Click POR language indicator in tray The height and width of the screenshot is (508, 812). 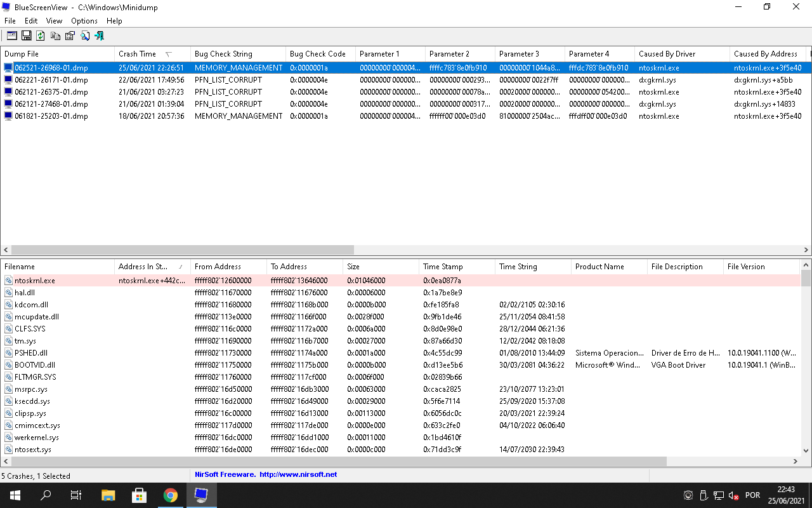tap(753, 495)
